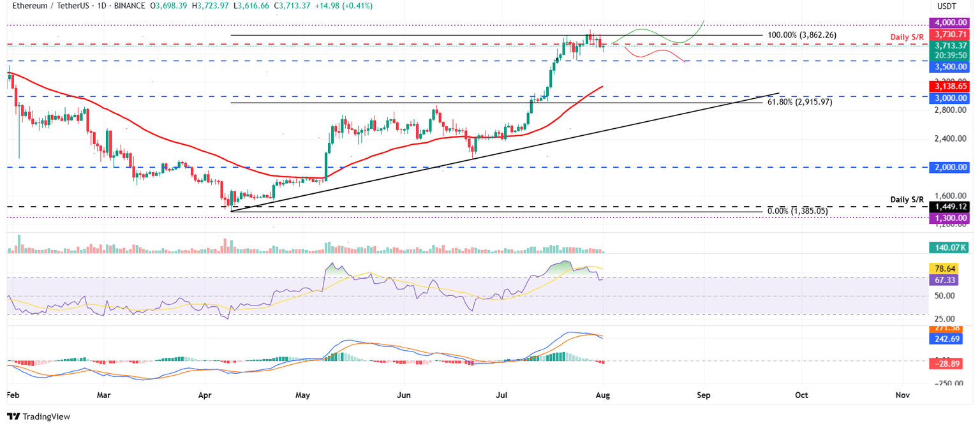The image size is (980, 428).
Task: Click the TradingView logo icon
Action: [12, 417]
